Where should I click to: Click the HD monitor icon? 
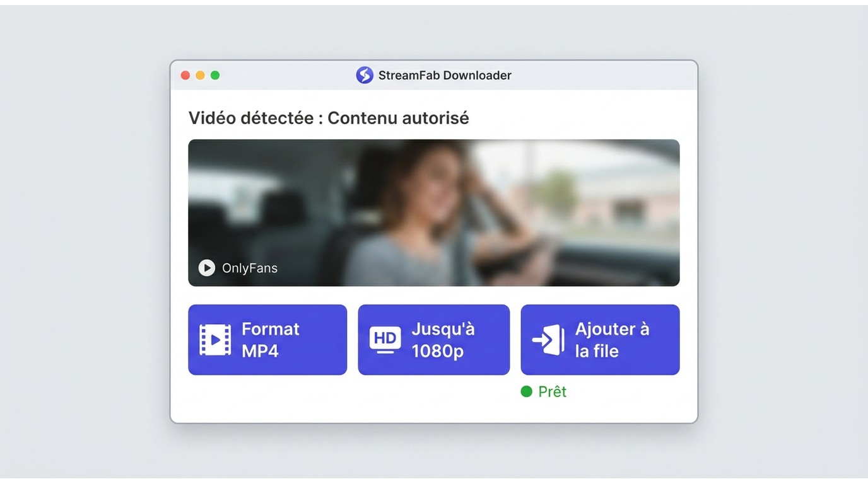tap(385, 340)
